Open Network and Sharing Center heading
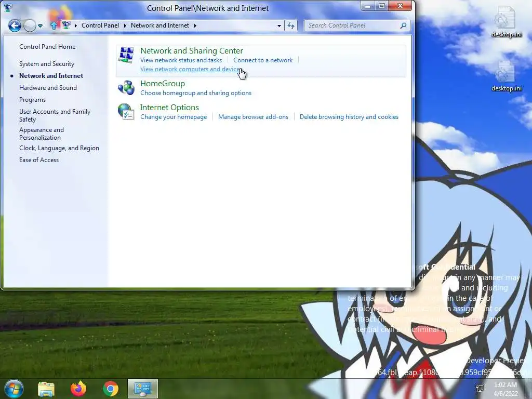This screenshot has height=399, width=532. [192, 50]
